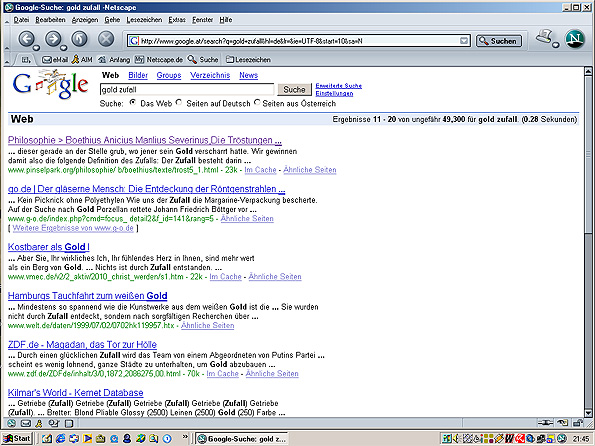
Task: Open the Windows Start button
Action: [x=17, y=438]
